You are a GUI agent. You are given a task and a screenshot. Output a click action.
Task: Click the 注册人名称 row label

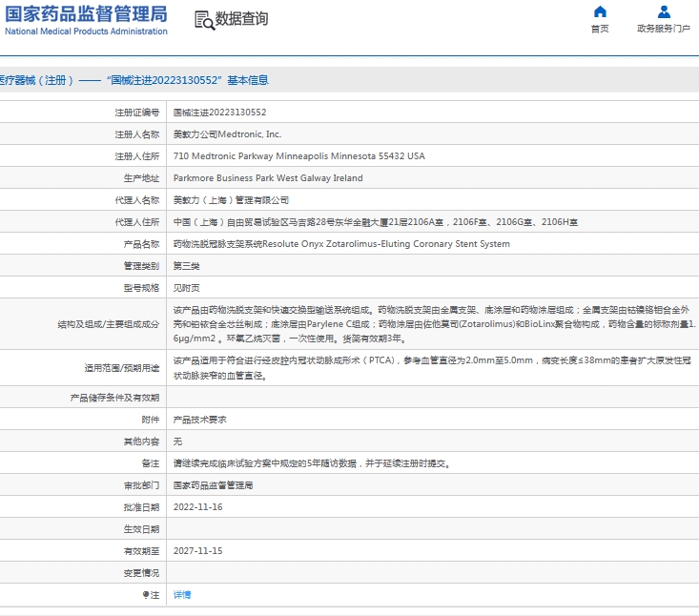[x=137, y=134]
